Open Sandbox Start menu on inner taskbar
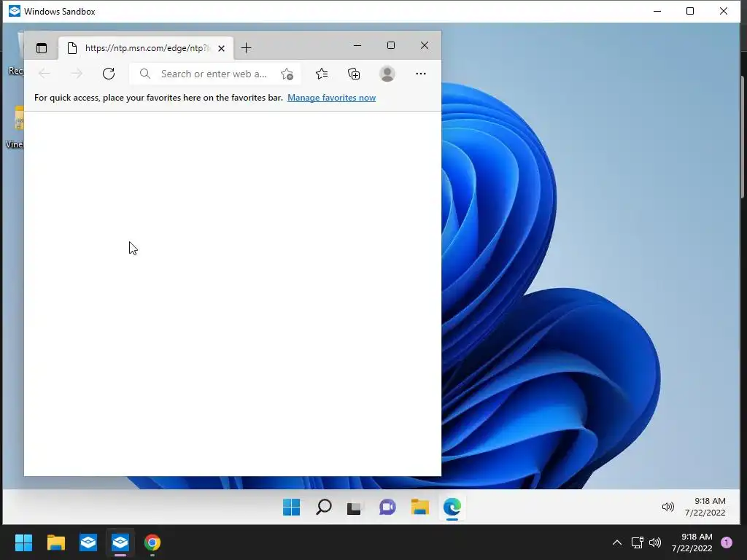Viewport: 747px width, 560px height. pos(292,507)
